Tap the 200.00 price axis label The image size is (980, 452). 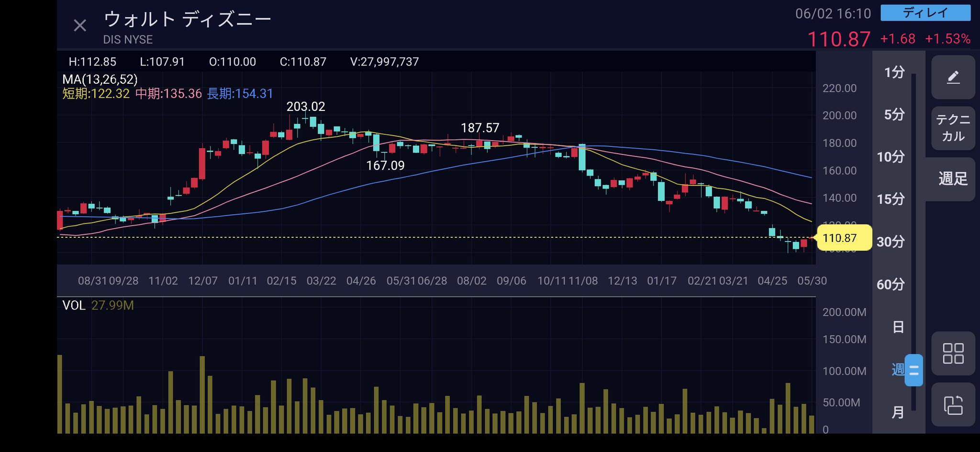click(839, 115)
